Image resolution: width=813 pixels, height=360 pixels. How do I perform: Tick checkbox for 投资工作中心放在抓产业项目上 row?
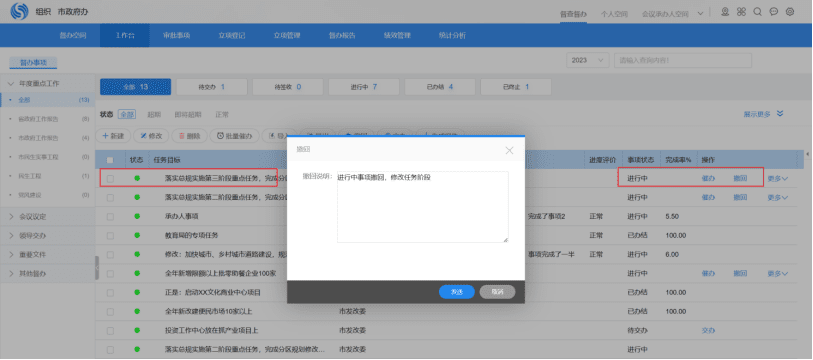coord(110,330)
